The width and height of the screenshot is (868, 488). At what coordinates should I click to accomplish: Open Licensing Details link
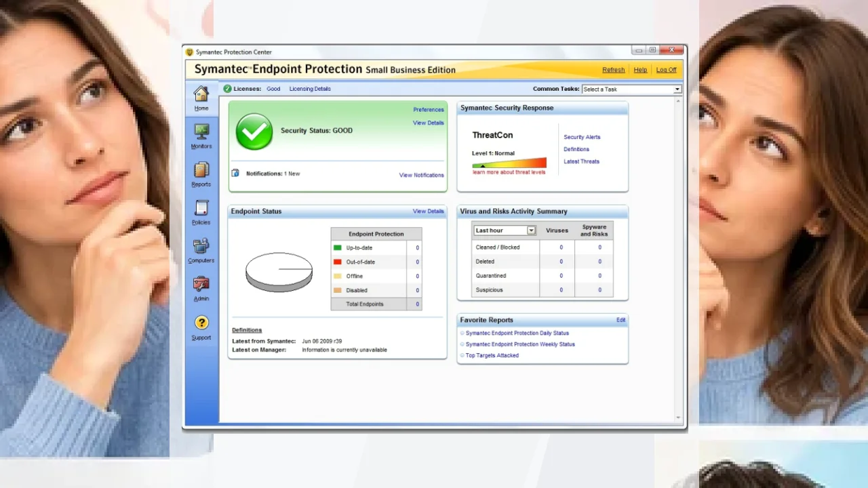(x=310, y=89)
